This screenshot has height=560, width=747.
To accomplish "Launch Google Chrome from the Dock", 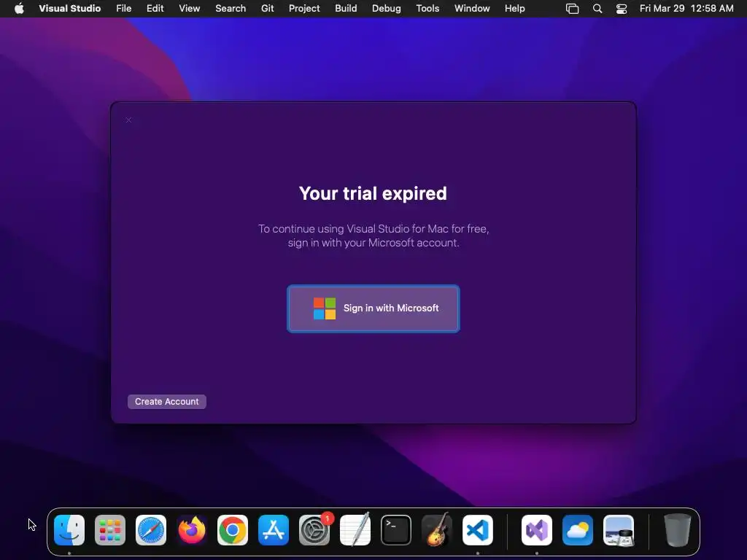I will pos(233,530).
